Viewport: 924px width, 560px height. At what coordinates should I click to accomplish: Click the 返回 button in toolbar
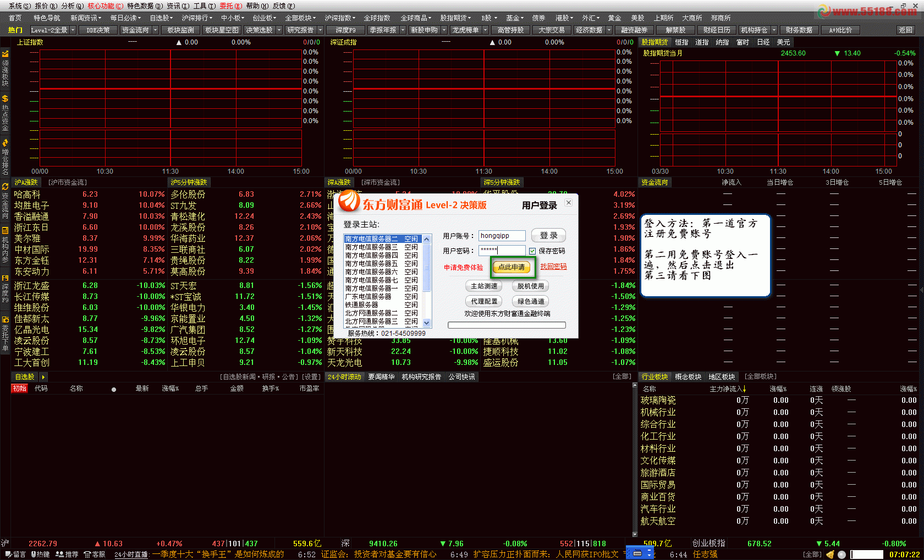coord(905,30)
